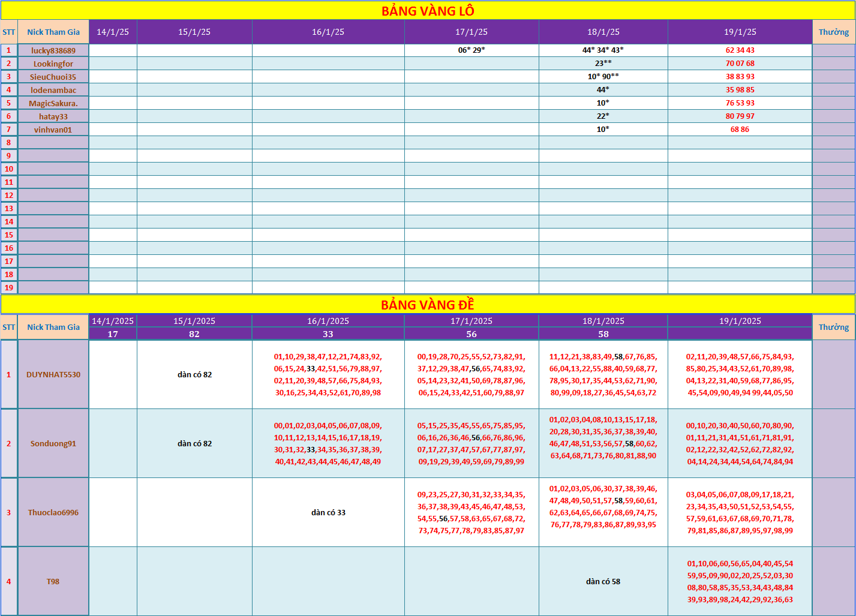Select nickname cell lodenambac
The height and width of the screenshot is (616, 856).
pyautogui.click(x=53, y=90)
